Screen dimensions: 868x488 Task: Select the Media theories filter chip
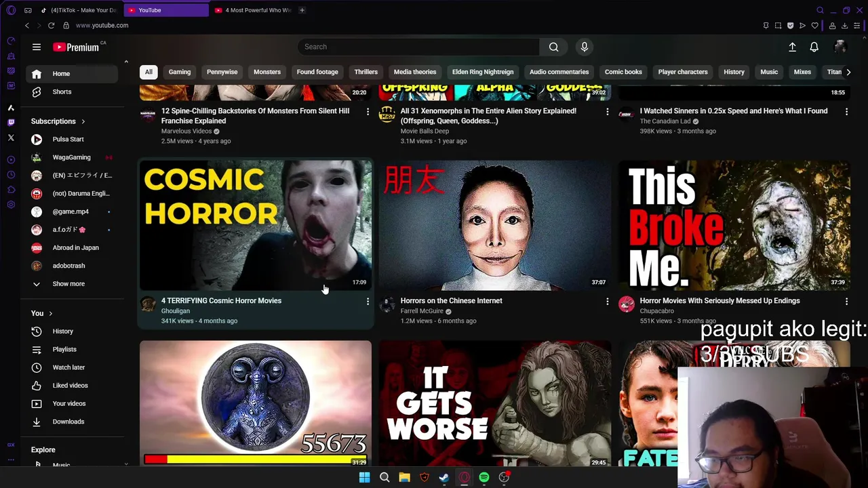(x=415, y=72)
